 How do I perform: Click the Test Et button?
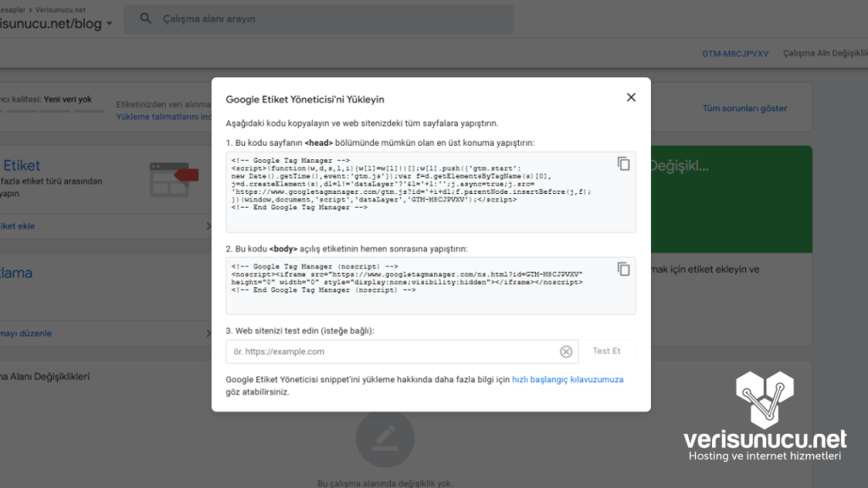[x=607, y=352]
